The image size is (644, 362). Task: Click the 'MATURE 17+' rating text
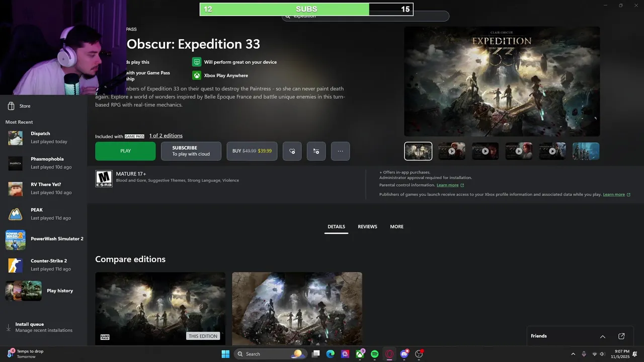[131, 174]
